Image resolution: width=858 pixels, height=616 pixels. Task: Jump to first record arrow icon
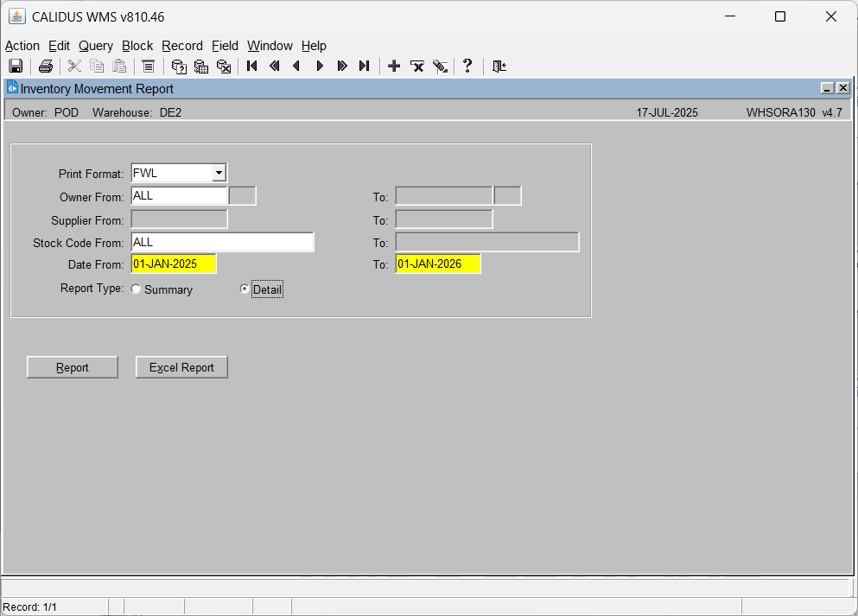coord(251,67)
